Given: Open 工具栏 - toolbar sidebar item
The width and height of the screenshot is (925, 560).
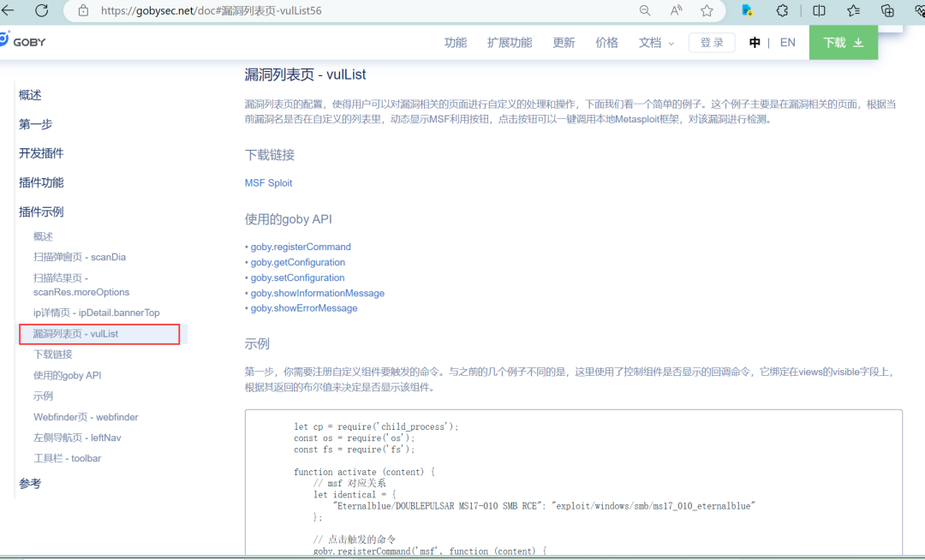Looking at the screenshot, I should click(x=68, y=458).
